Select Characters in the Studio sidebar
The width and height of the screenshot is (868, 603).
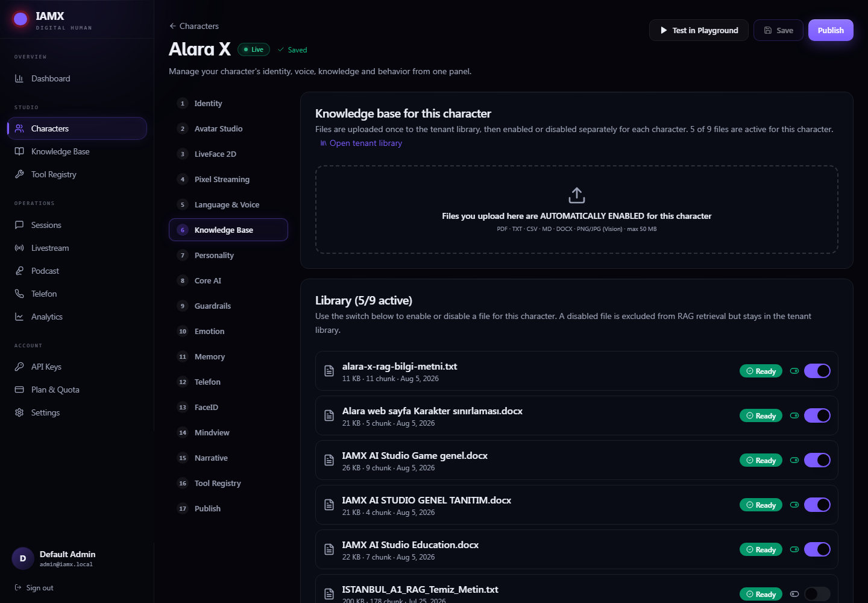click(77, 128)
